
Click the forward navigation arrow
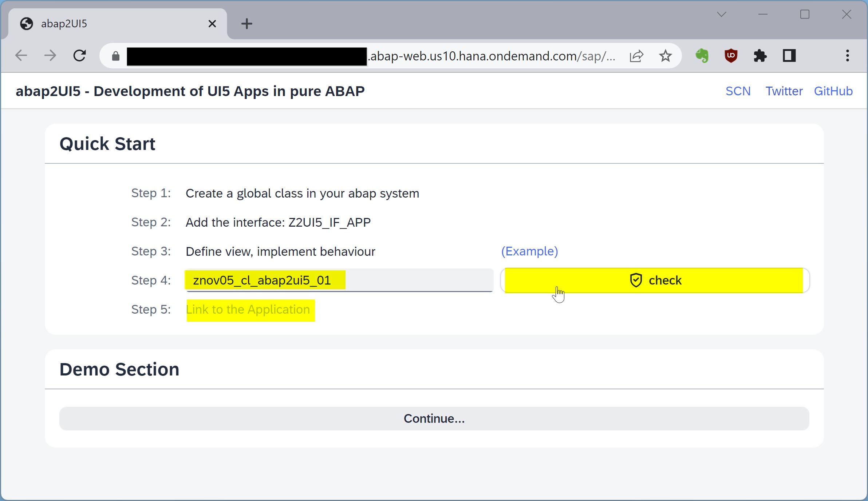click(50, 56)
